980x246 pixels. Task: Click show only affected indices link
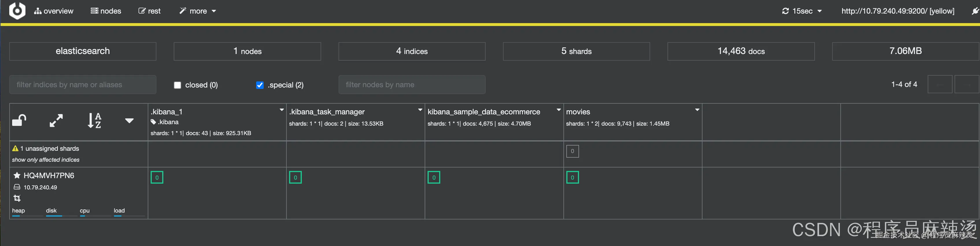[46, 160]
